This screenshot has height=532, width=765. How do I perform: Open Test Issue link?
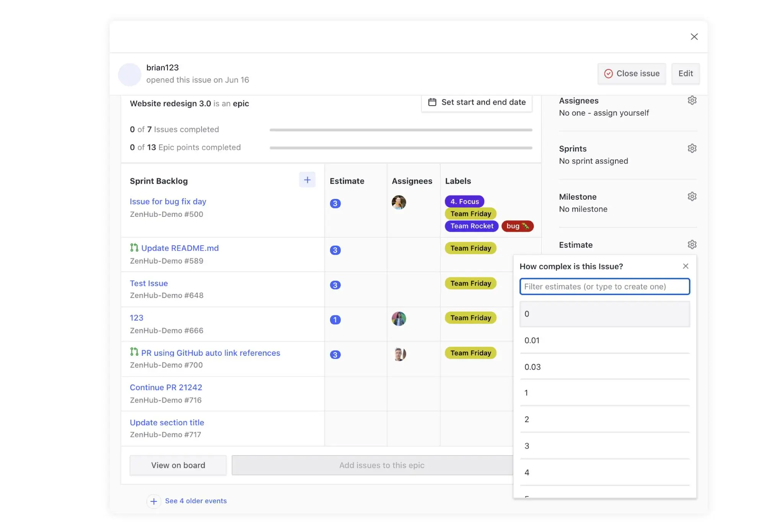pyautogui.click(x=149, y=283)
